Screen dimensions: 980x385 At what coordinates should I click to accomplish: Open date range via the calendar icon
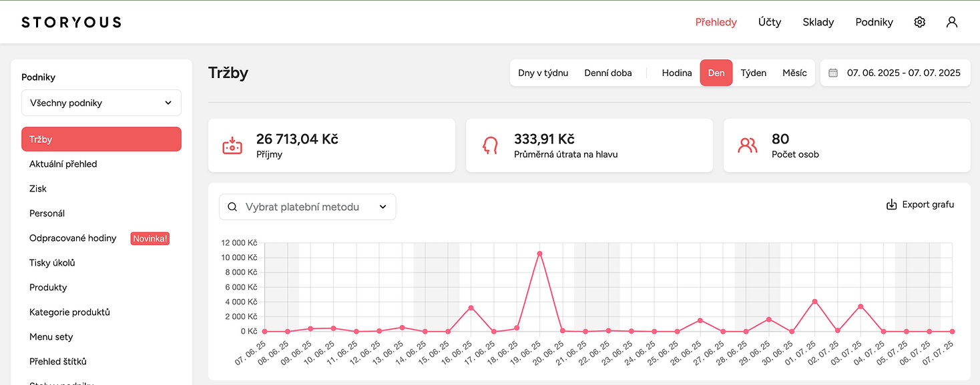coord(833,73)
